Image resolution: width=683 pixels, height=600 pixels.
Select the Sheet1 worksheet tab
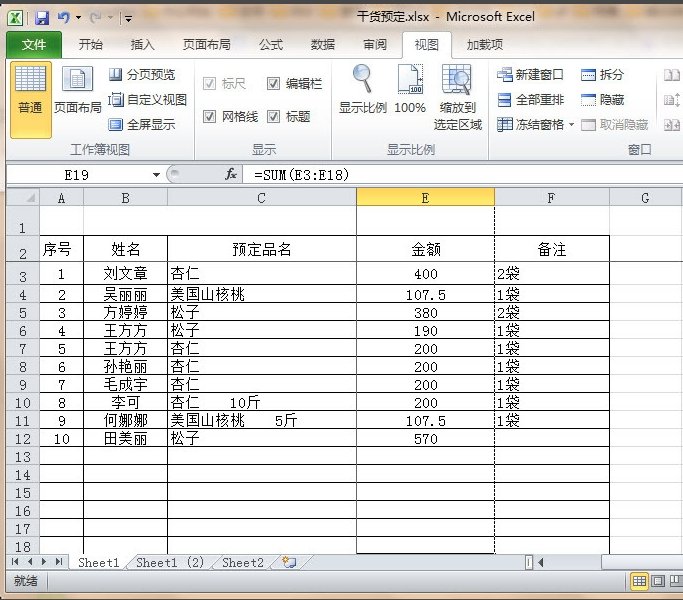98,563
